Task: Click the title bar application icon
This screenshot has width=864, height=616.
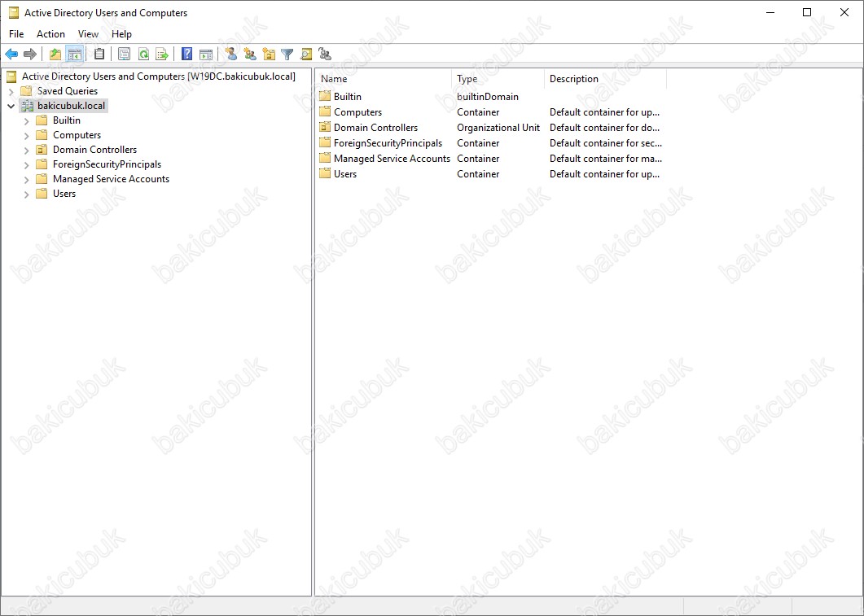Action: (14, 13)
